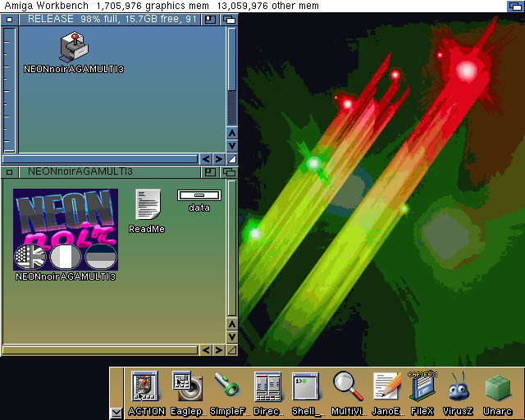Launch ACTION from the dock
This screenshot has height=420, width=525.
145,386
